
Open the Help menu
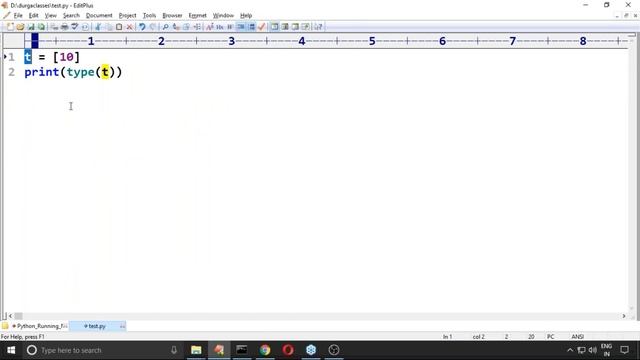tap(246, 16)
